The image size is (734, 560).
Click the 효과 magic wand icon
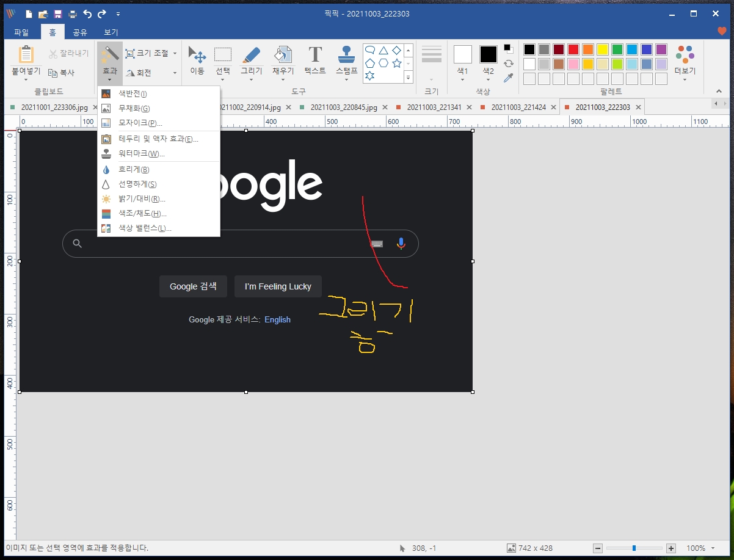110,54
